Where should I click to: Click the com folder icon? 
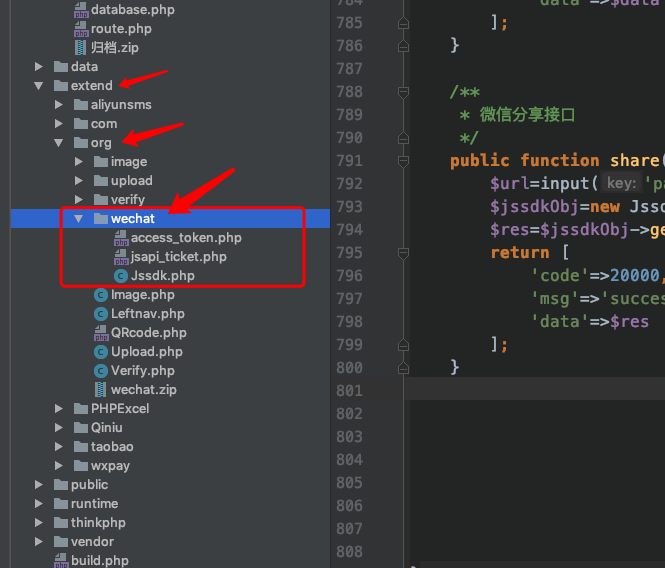81,124
